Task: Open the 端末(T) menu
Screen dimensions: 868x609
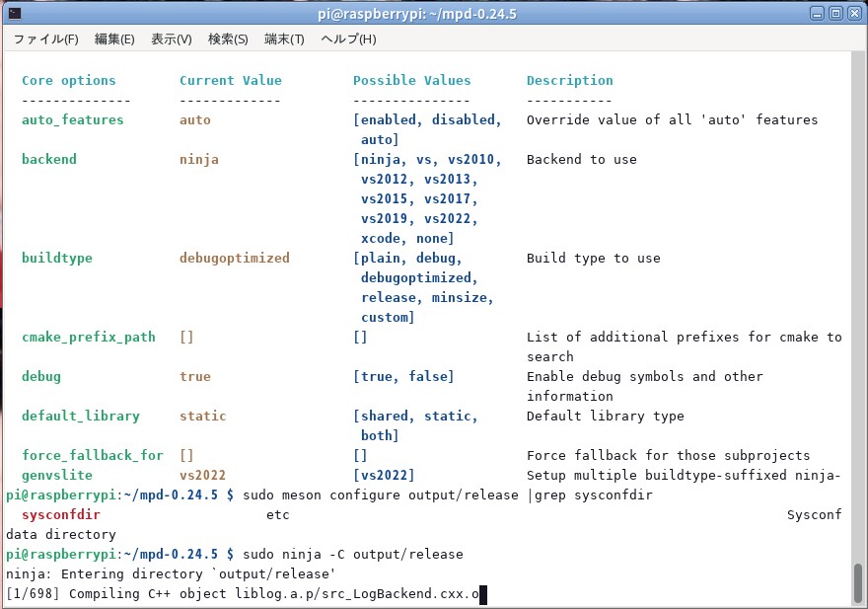Action: tap(284, 38)
